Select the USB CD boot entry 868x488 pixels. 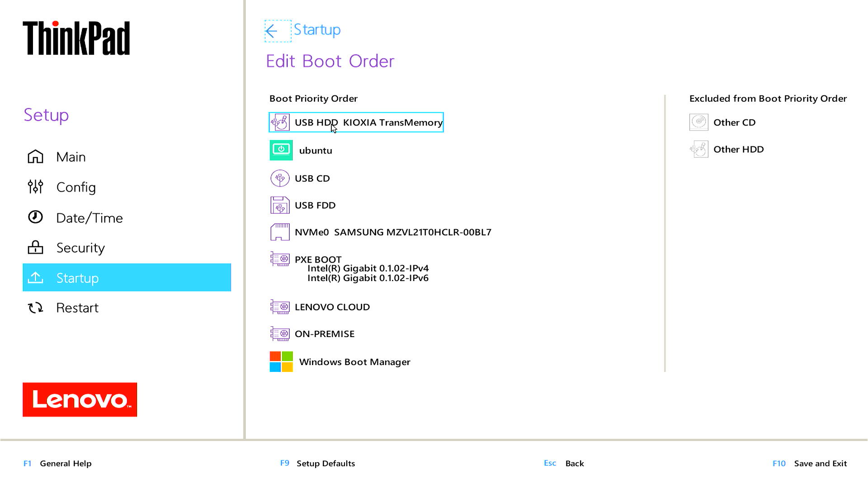point(312,178)
